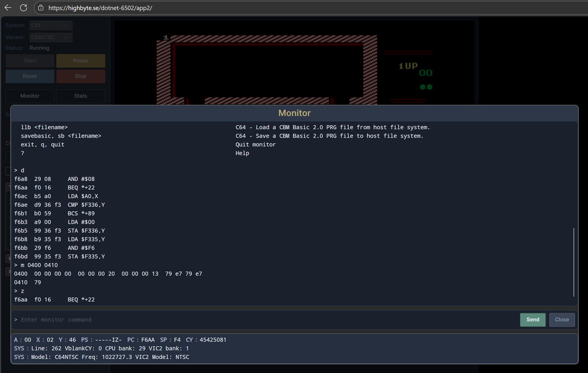Click the 'Freq: 1022727.3' status text
This screenshot has width=588, height=373.
106,357
